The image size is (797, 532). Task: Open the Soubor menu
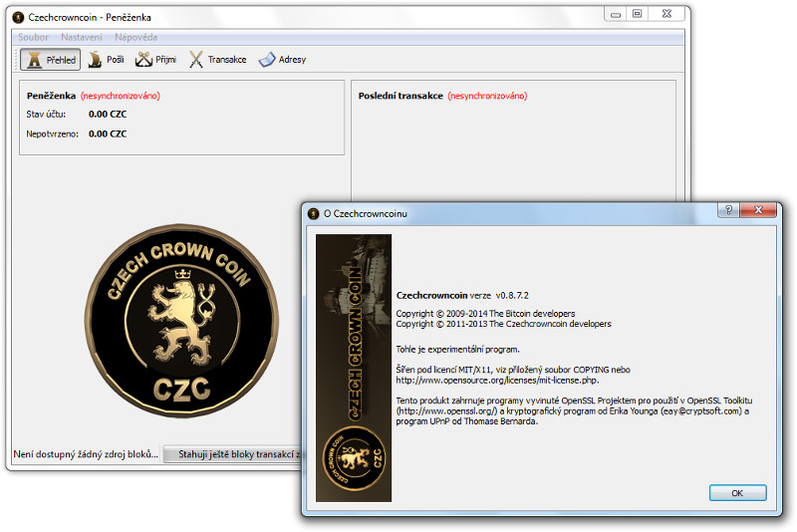coord(33,37)
